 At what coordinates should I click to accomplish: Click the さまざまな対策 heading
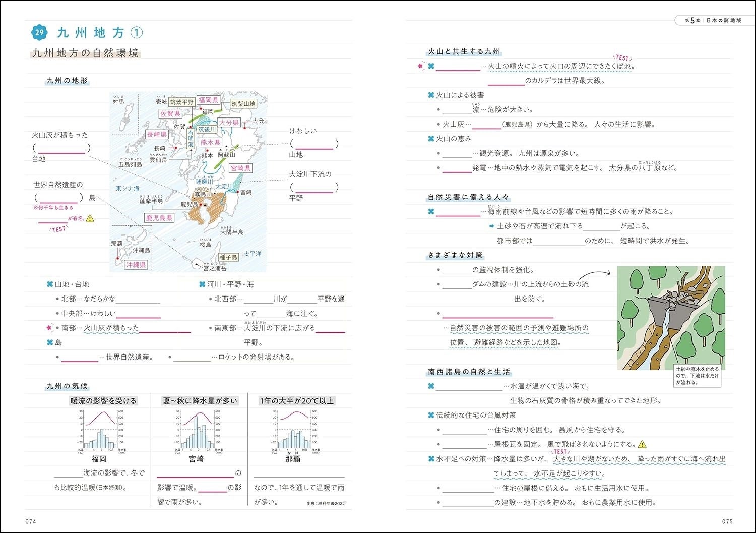[456, 255]
